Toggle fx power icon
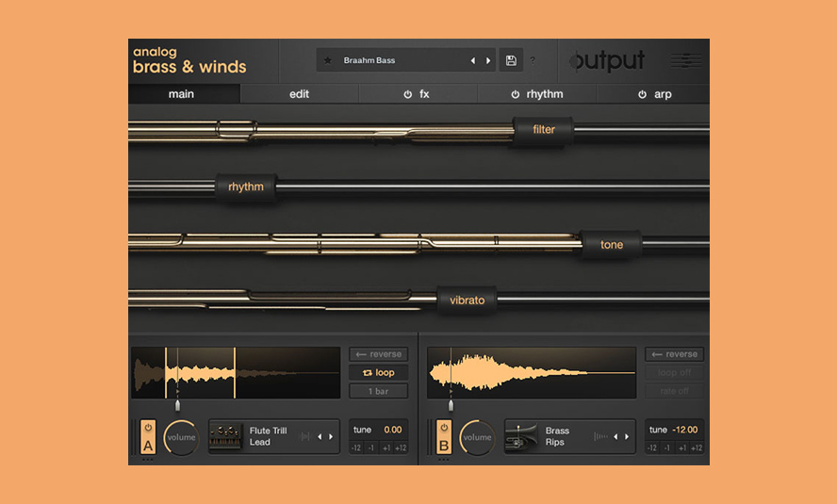Screen dimensions: 837x504 tap(408, 94)
